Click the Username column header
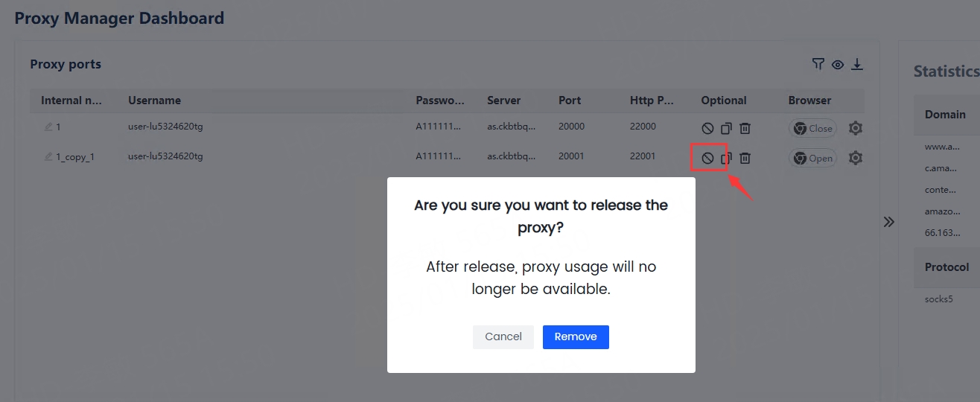Screen dimensions: 980x402 [154, 100]
